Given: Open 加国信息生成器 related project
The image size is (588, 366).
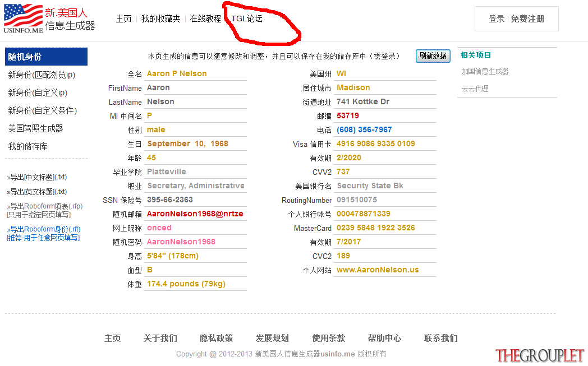Looking at the screenshot, I should pos(485,71).
